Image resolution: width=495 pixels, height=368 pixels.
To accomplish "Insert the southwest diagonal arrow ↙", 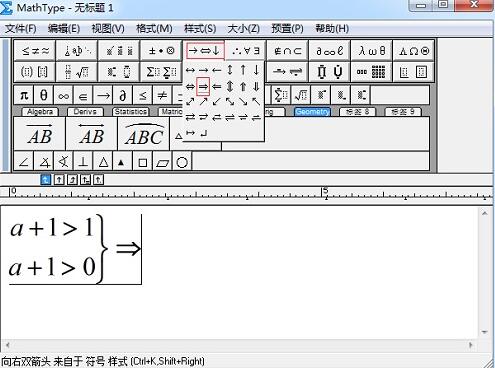I will click(x=217, y=101).
